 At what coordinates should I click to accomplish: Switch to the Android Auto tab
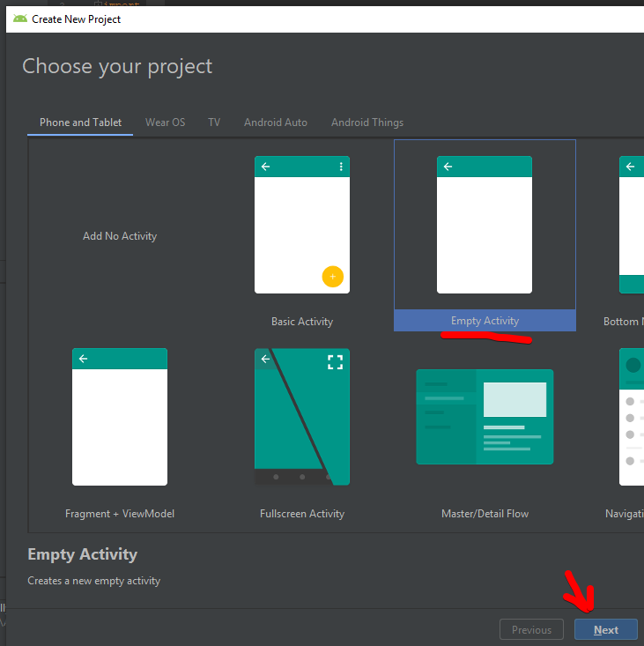point(276,123)
